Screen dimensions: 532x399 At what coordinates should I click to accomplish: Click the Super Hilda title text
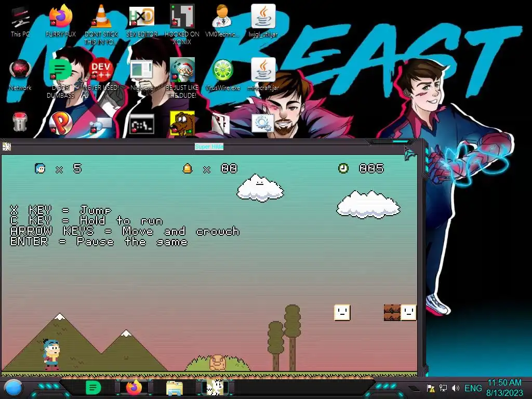pyautogui.click(x=209, y=147)
